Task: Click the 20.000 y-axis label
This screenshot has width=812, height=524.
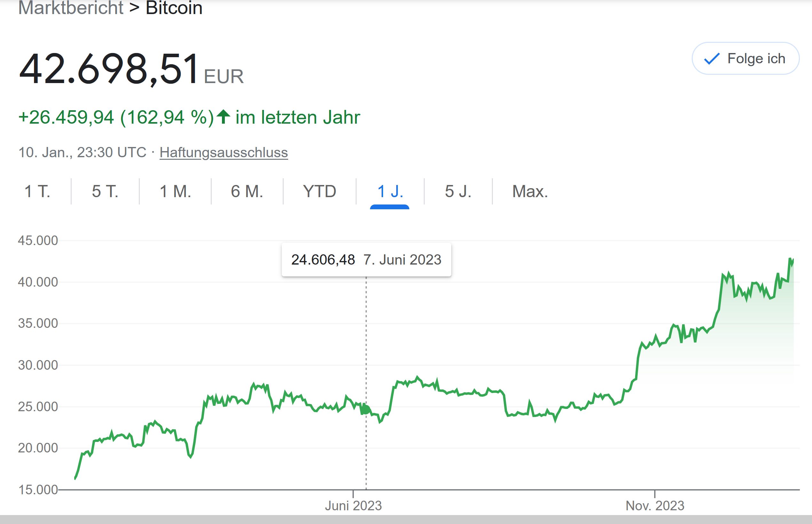Action: tap(38, 448)
